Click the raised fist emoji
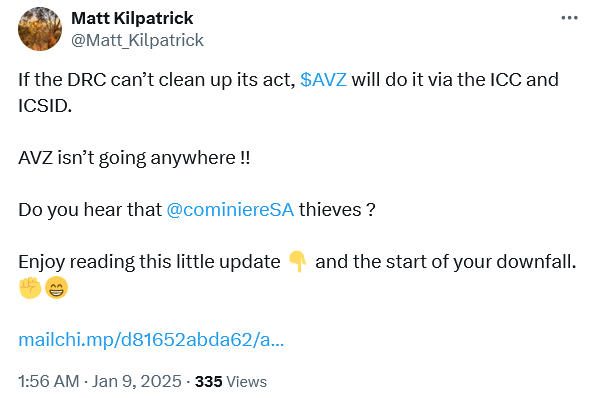 [x=30, y=287]
